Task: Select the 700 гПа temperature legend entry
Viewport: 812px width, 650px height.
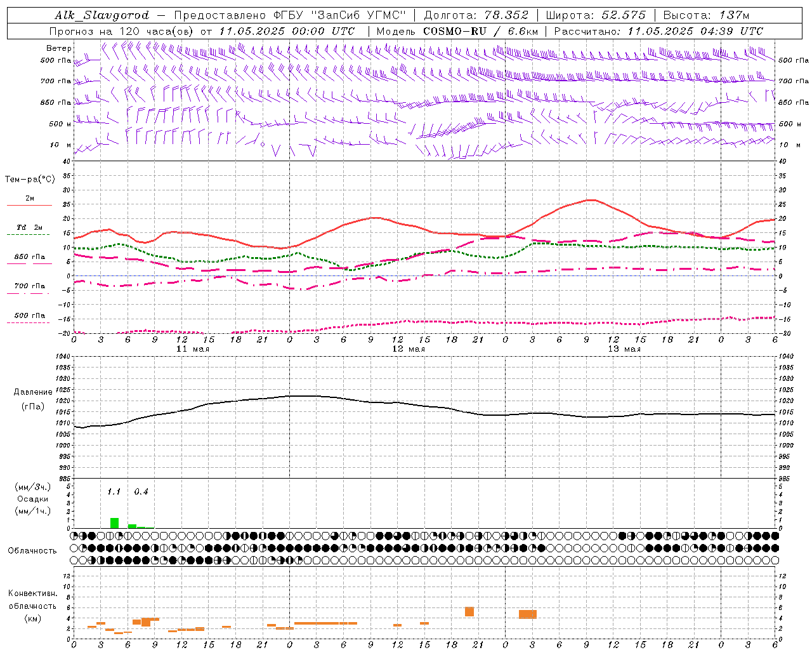Action: (x=30, y=288)
